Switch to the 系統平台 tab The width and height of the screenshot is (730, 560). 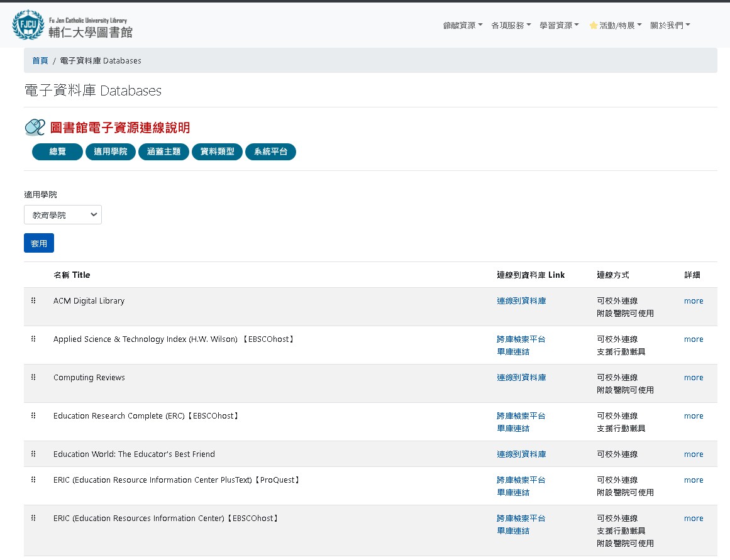[270, 151]
